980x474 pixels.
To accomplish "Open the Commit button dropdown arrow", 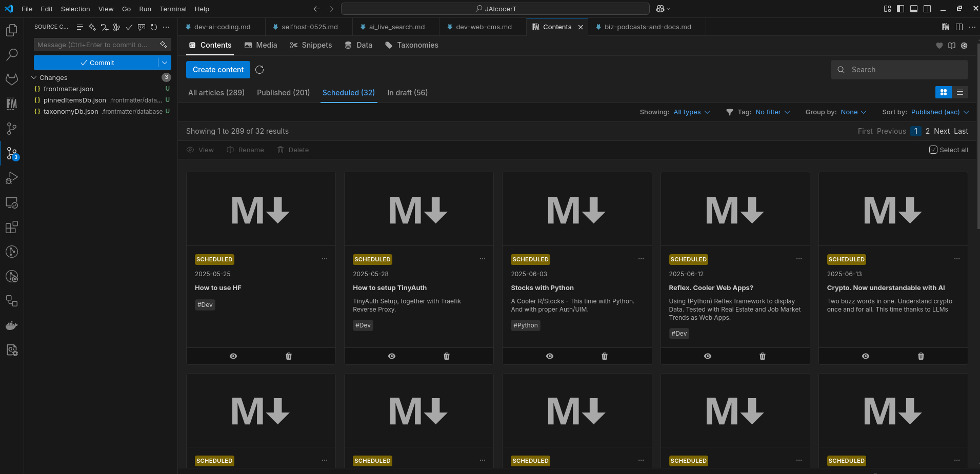I will pos(165,63).
